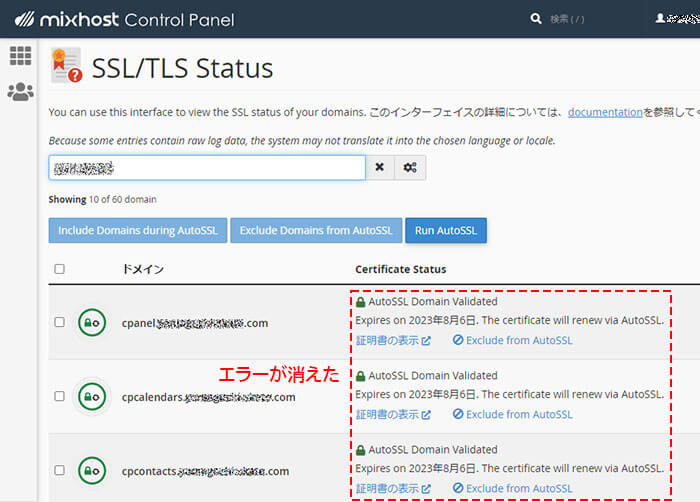Click expiry text in cpcalendars row
Image resolution: width=700 pixels, height=502 pixels.
pyautogui.click(x=510, y=394)
